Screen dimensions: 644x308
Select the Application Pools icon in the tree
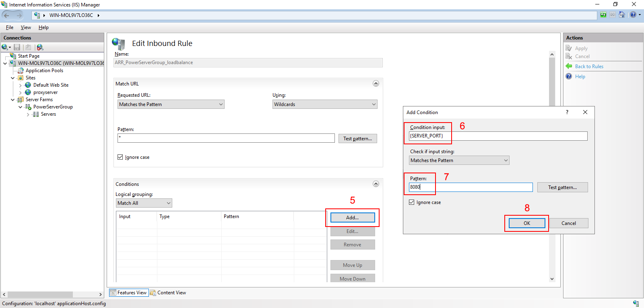(x=21, y=71)
